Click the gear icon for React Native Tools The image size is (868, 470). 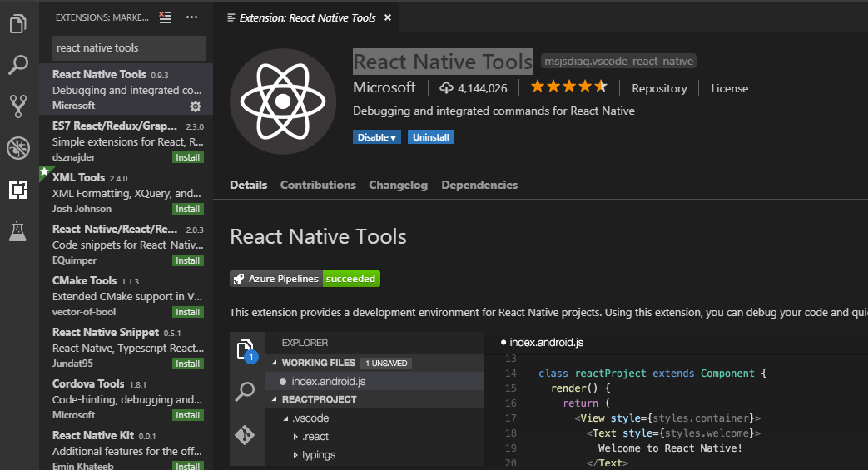pyautogui.click(x=196, y=106)
